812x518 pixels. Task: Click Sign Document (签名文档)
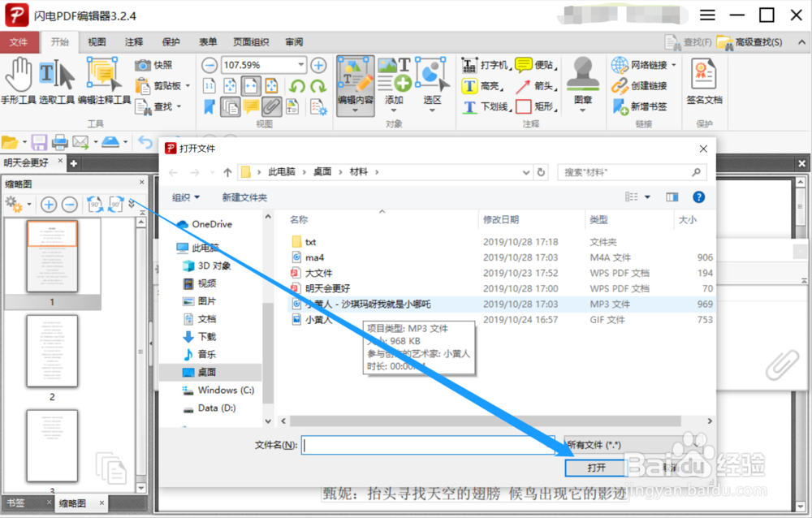click(x=704, y=82)
